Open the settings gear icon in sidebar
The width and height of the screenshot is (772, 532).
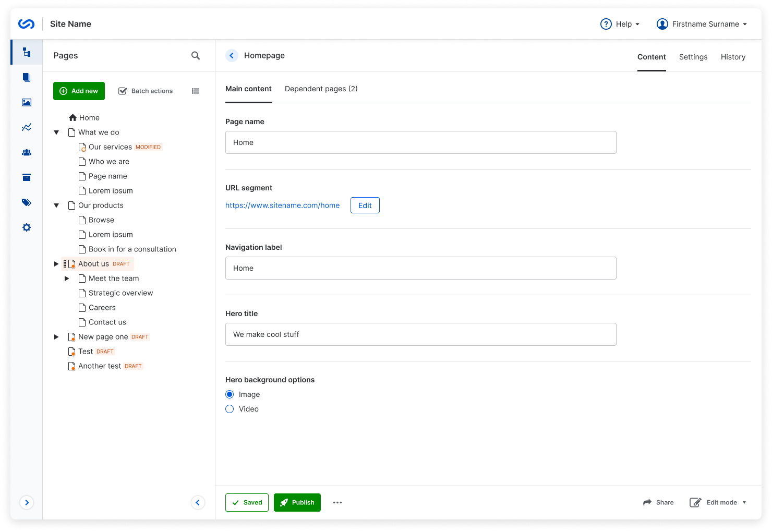pos(27,227)
